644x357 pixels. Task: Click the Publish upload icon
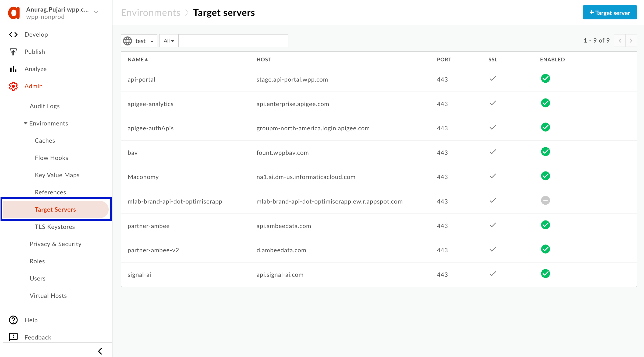13,52
